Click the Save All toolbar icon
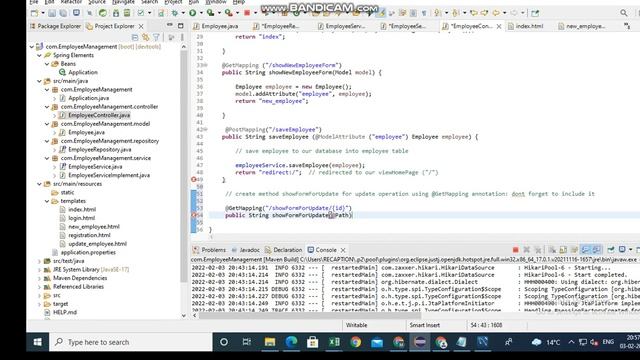 63,13
